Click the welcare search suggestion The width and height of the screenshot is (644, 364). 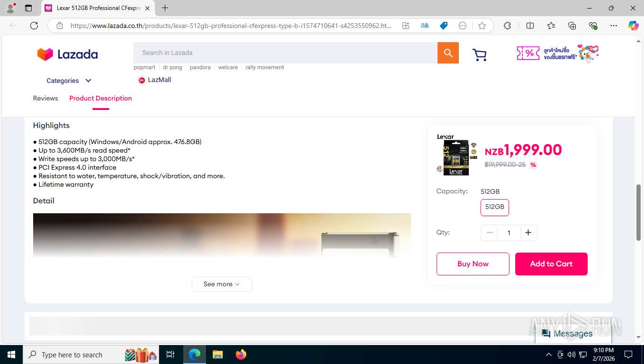pos(228,67)
